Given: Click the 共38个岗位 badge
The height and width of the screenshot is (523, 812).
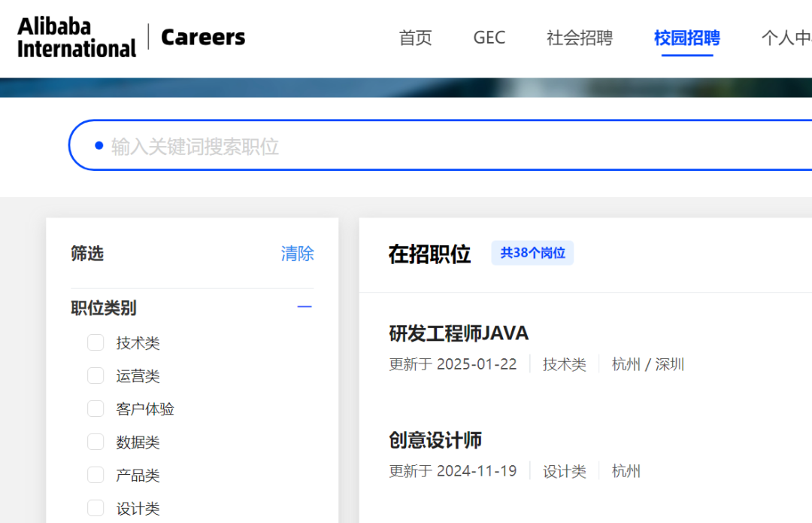Looking at the screenshot, I should point(532,253).
